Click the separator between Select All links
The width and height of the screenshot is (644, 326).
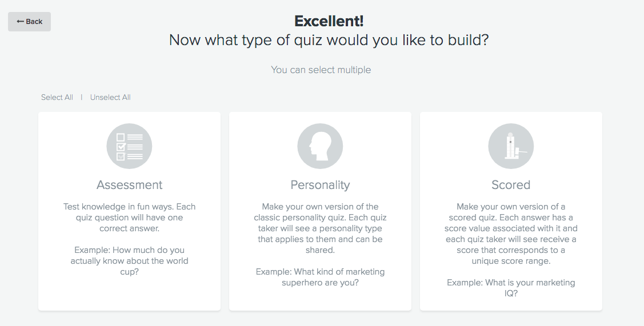(82, 97)
